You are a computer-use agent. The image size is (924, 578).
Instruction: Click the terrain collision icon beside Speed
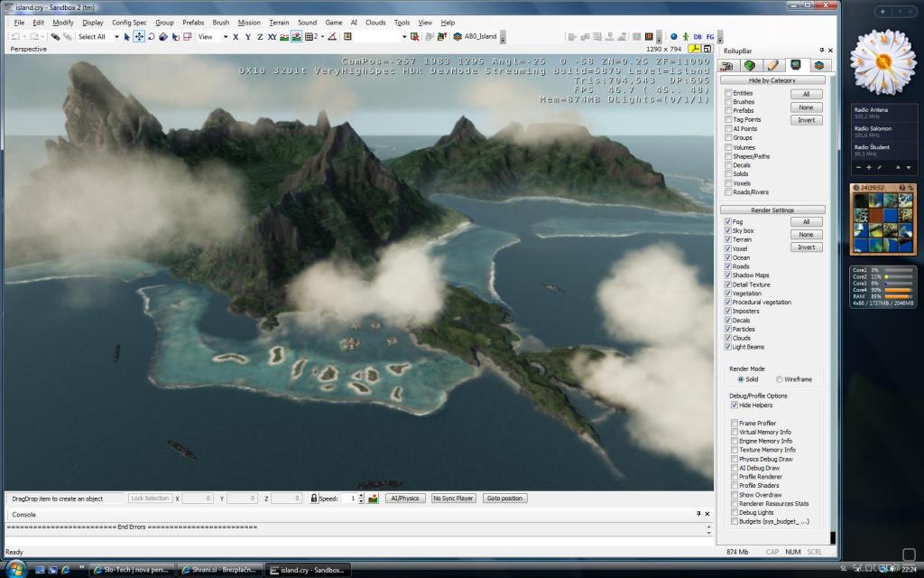tap(373, 499)
